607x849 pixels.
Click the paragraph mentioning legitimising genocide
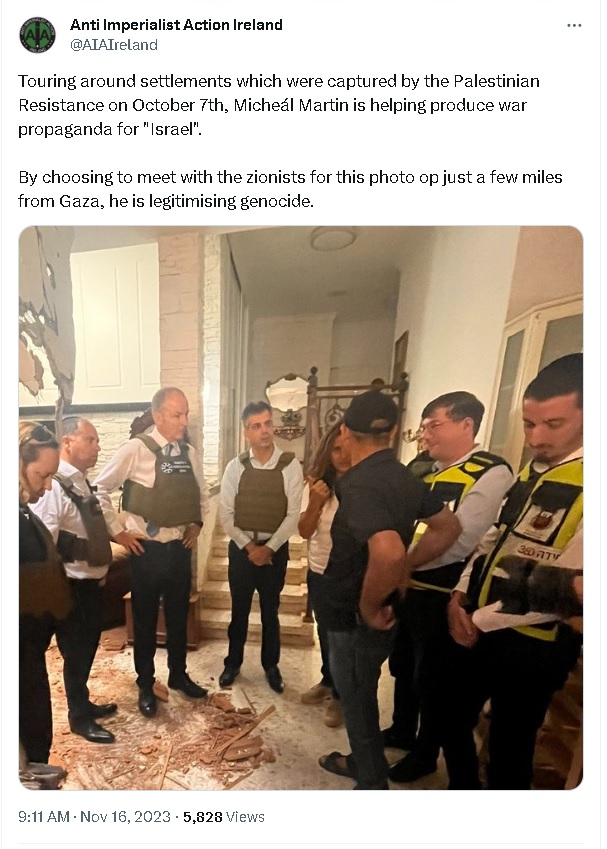click(x=290, y=189)
